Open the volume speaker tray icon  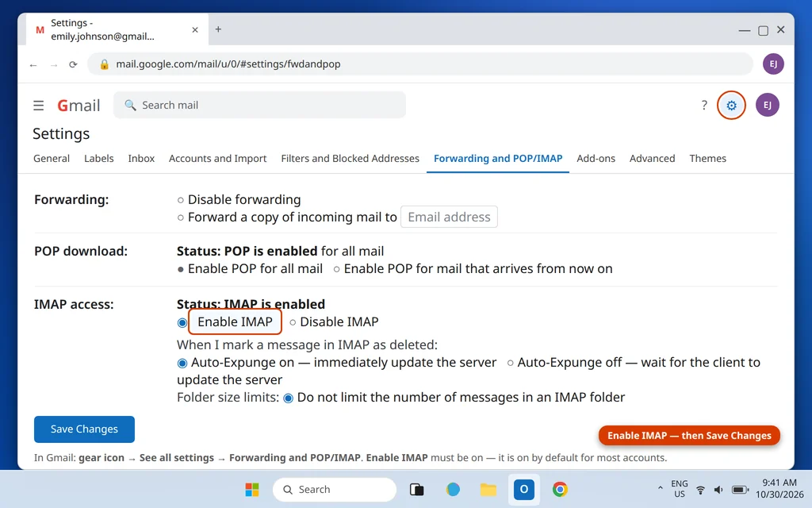[718, 490]
